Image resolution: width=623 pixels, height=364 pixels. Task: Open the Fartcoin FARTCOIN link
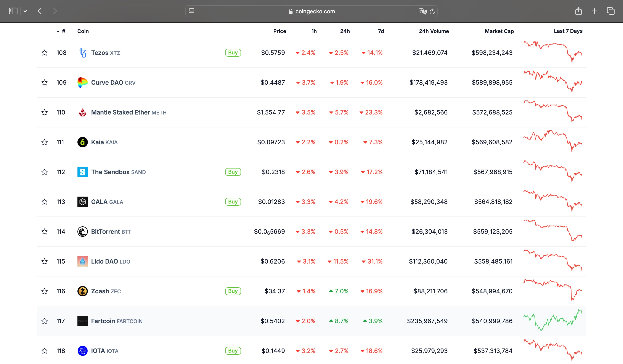click(117, 321)
